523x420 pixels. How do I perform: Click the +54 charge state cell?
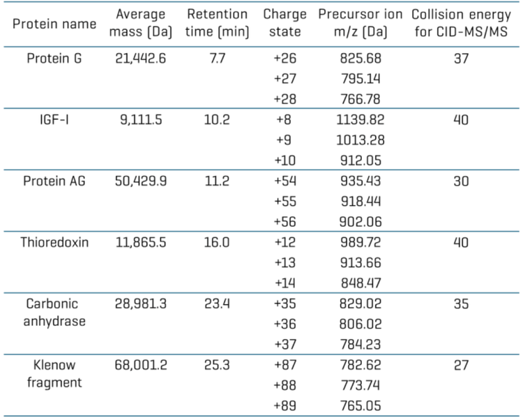(x=285, y=181)
